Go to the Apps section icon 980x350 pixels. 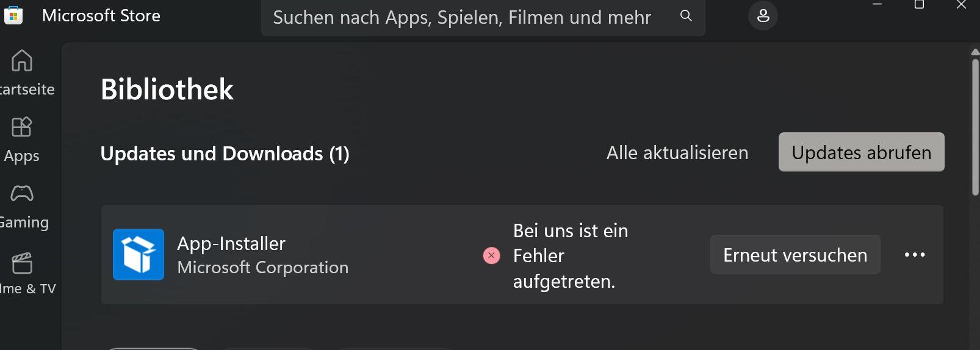pyautogui.click(x=21, y=127)
